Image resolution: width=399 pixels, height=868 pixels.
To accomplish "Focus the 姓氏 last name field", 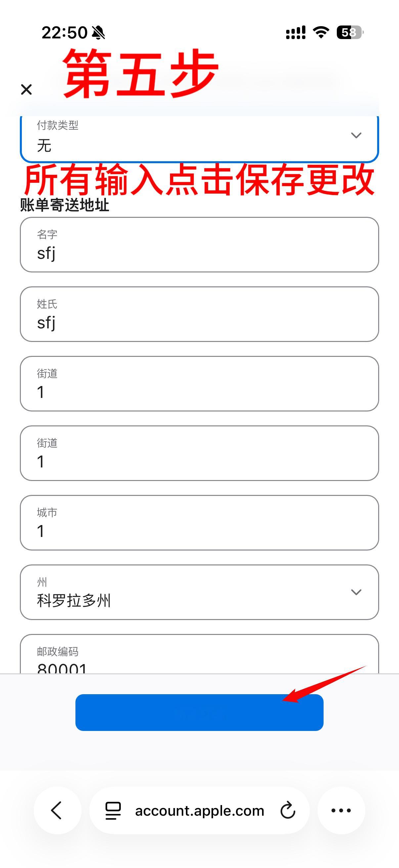I will 199,314.
